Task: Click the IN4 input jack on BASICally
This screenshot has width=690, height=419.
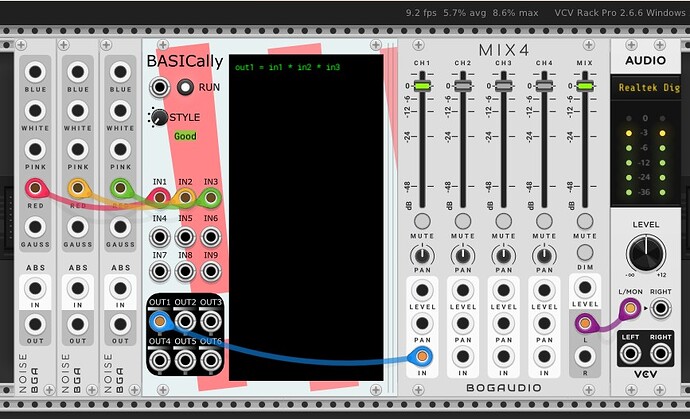Action: click(x=159, y=237)
